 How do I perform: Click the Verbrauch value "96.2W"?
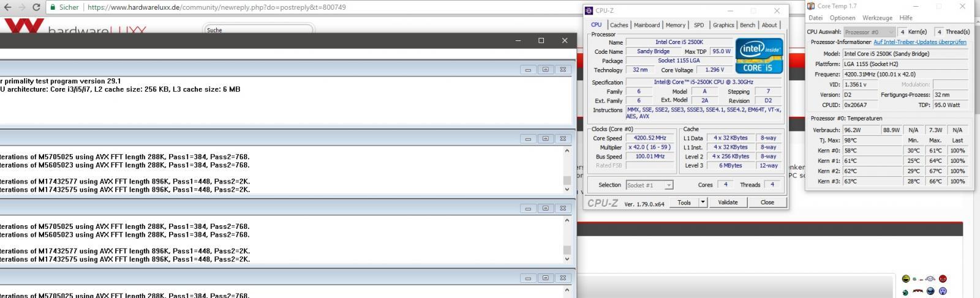point(861,130)
